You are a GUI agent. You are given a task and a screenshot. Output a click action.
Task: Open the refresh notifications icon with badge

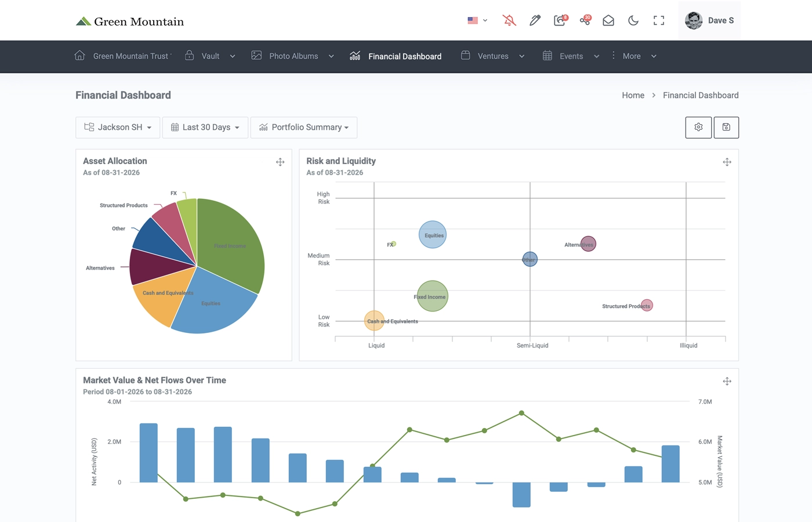560,20
